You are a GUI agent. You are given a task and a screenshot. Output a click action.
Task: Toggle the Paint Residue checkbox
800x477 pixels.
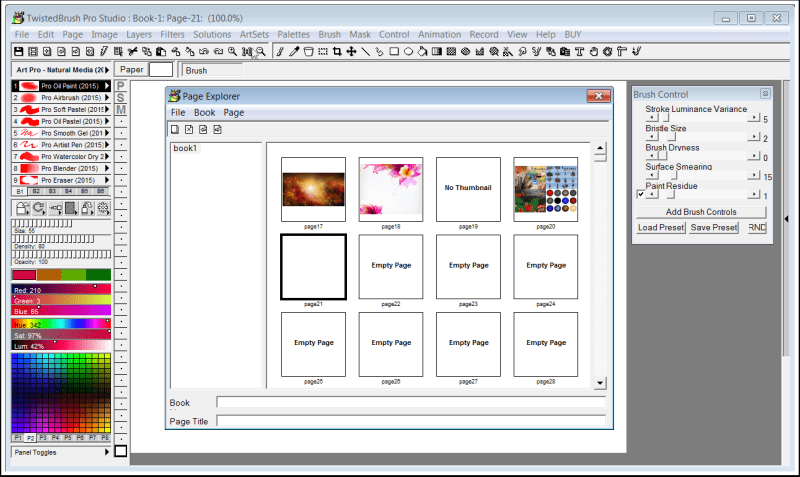pyautogui.click(x=640, y=194)
